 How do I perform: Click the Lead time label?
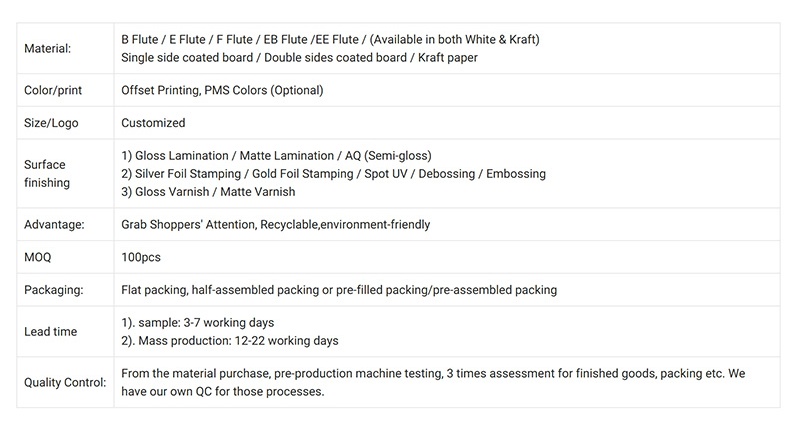[x=51, y=332]
